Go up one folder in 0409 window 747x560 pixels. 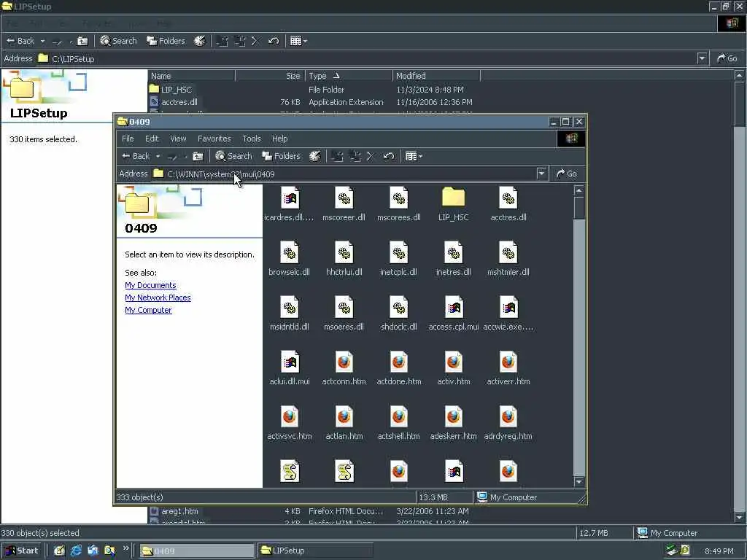pyautogui.click(x=198, y=156)
